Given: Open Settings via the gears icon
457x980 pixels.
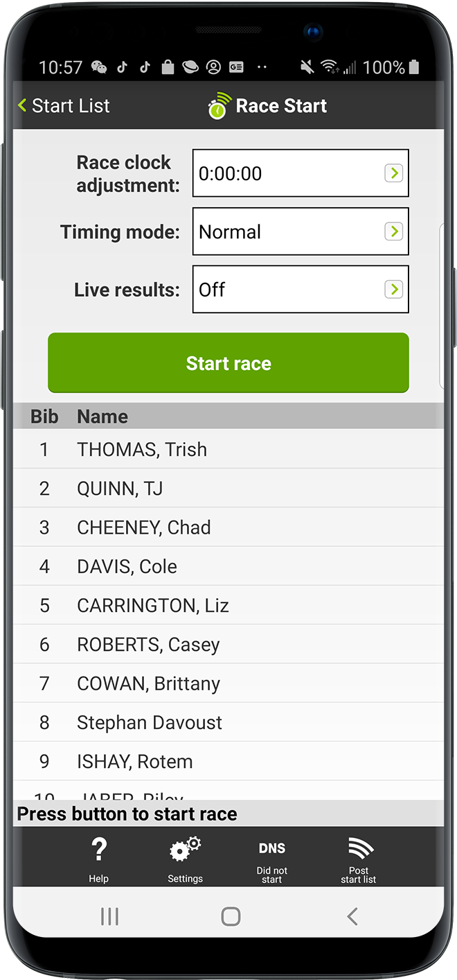Looking at the screenshot, I should pyautogui.click(x=185, y=850).
